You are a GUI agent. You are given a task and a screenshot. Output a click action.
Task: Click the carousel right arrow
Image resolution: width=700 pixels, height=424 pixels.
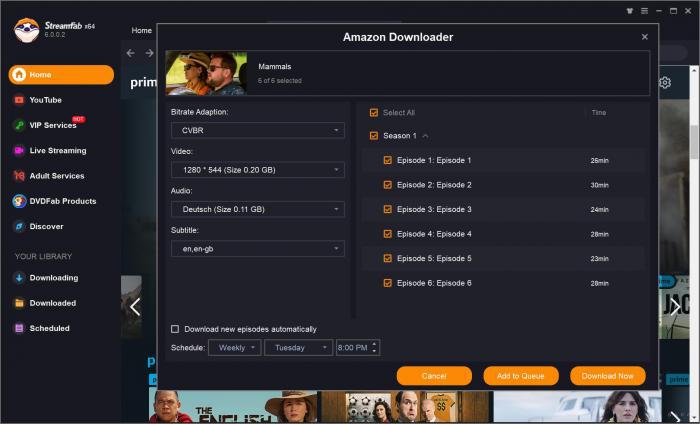click(x=675, y=307)
